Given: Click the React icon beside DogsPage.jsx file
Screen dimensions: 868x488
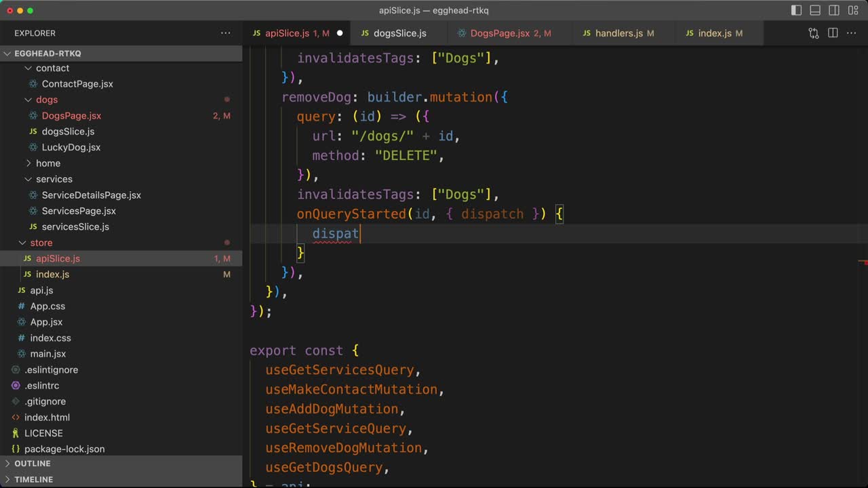Looking at the screenshot, I should coord(33,116).
